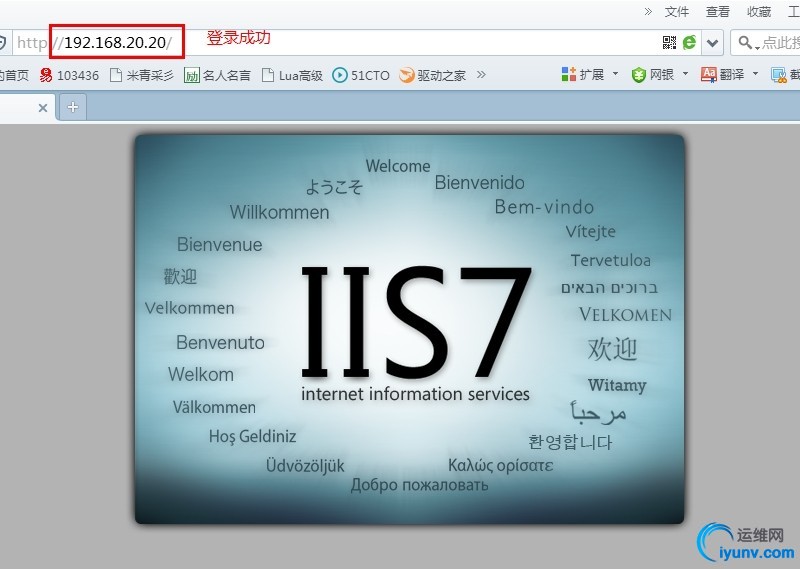Click the green 名人名言 bookmark icon

191,76
